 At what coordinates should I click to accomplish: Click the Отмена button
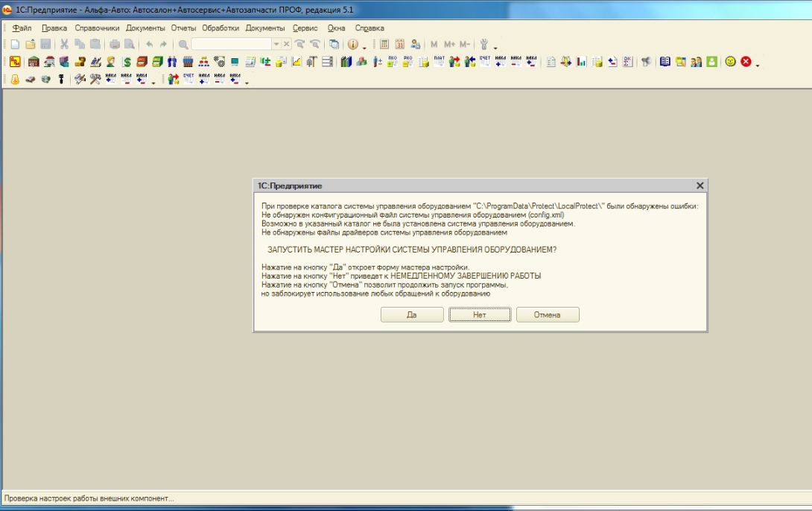coord(547,315)
